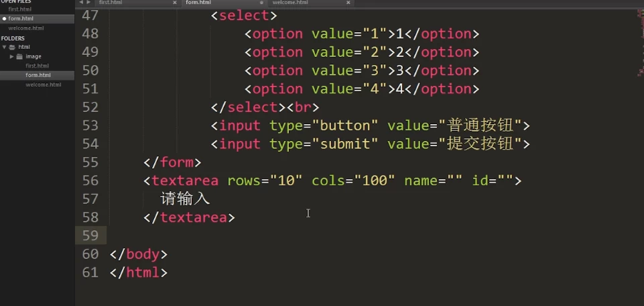Screen dimensions: 644x306
Task: Expand the image folder arrow
Action: tap(11, 56)
